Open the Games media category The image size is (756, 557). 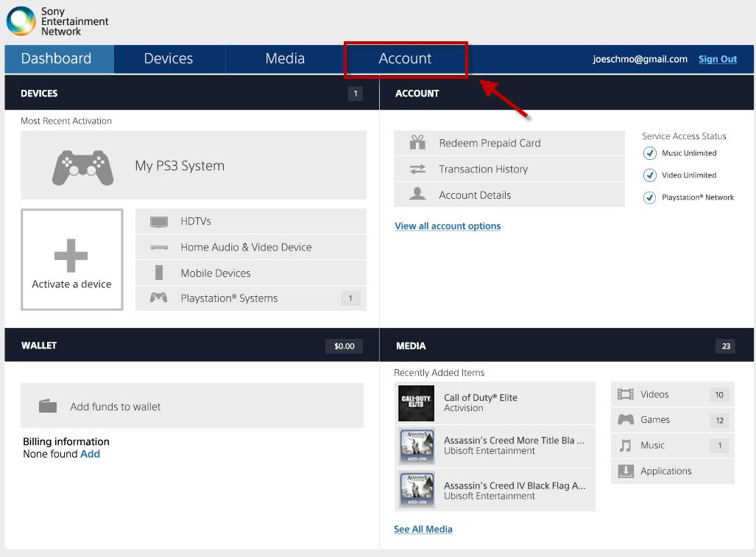[673, 420]
